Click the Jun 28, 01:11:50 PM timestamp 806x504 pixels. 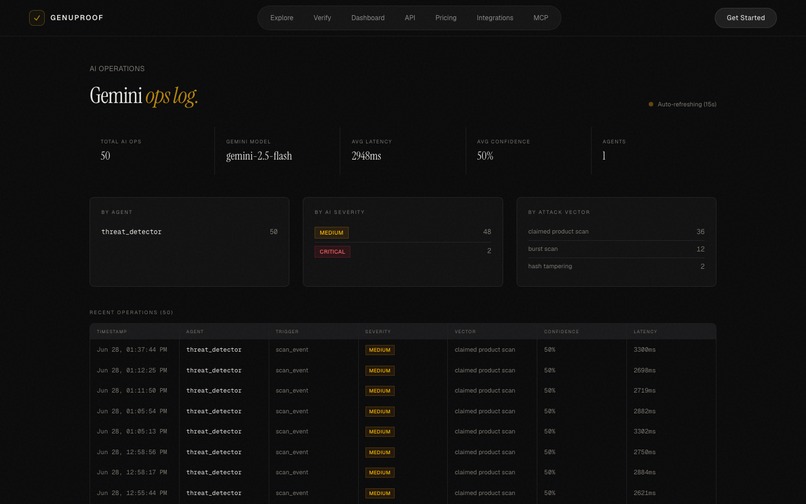(132, 391)
